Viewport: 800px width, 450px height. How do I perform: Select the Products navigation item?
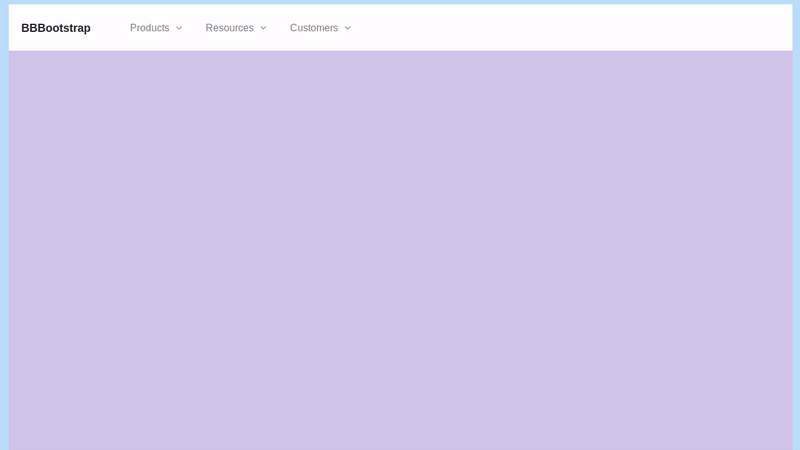150,28
